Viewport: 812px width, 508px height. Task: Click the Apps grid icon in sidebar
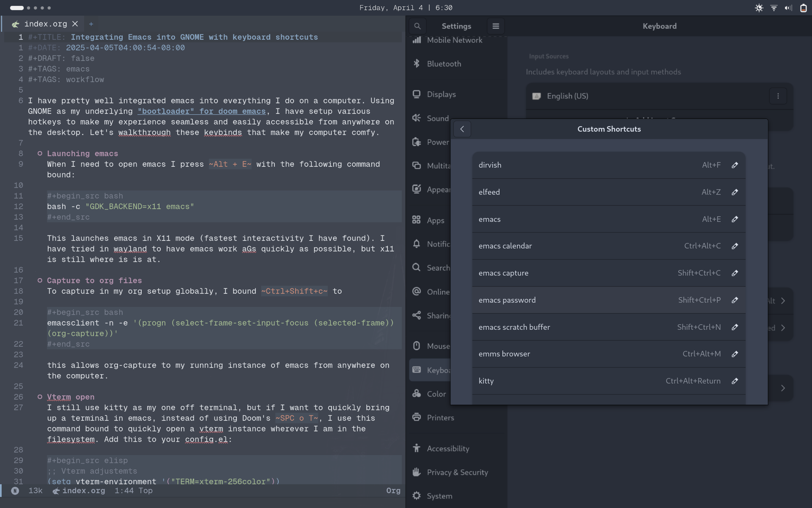point(417,220)
